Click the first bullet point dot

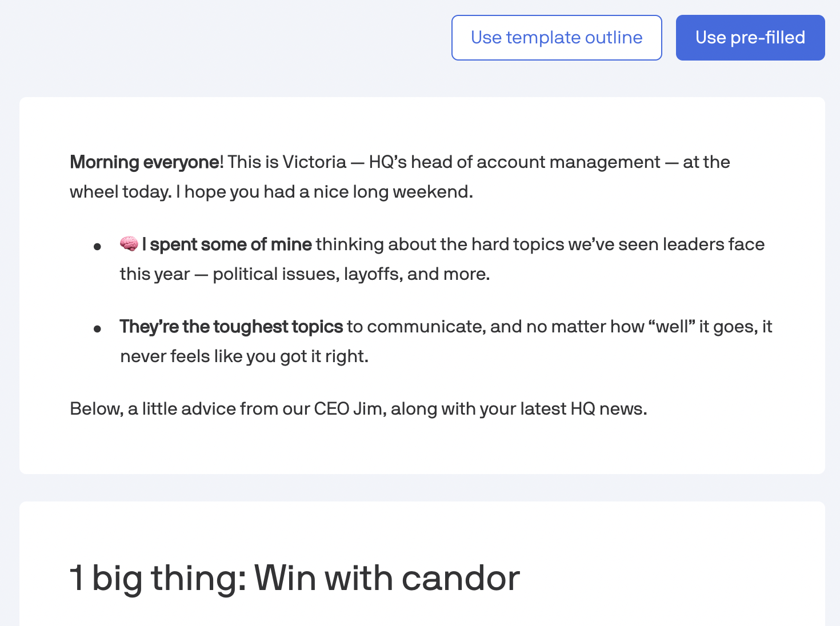[x=98, y=247]
